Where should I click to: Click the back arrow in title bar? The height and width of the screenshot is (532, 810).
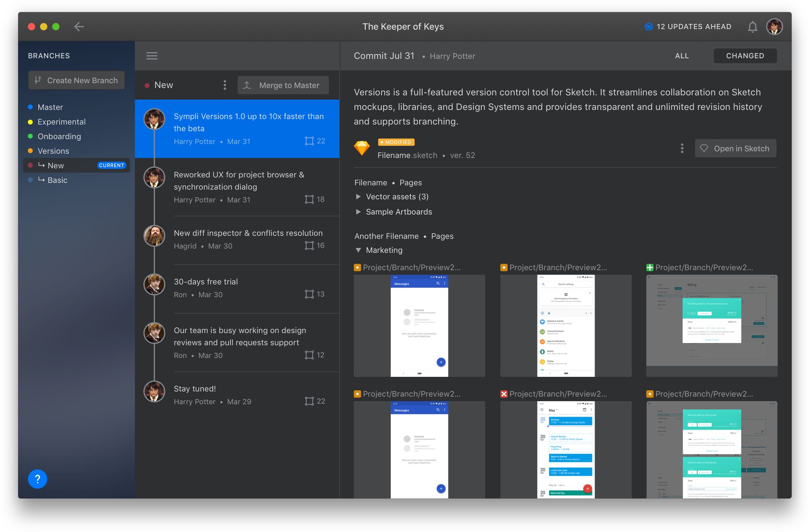click(x=79, y=27)
